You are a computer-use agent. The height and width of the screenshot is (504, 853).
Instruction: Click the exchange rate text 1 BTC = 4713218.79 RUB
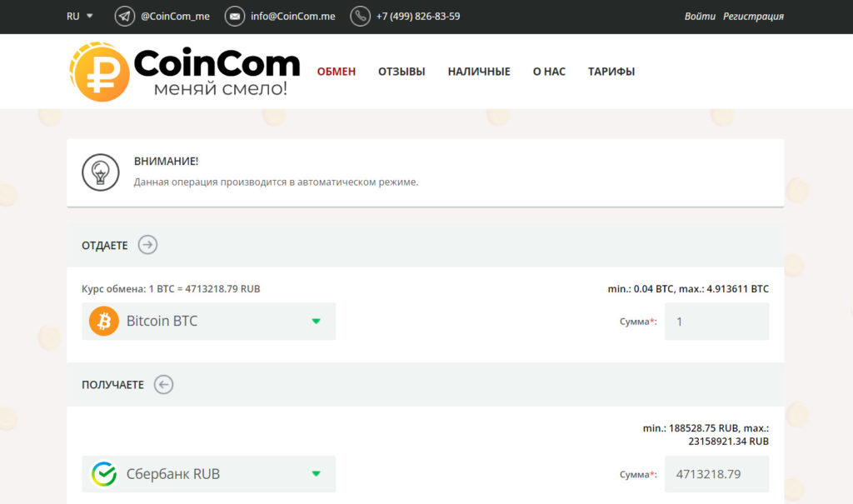tap(171, 289)
